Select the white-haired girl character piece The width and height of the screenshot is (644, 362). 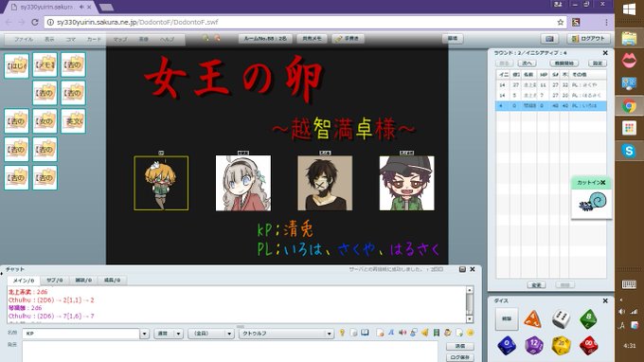(x=243, y=183)
